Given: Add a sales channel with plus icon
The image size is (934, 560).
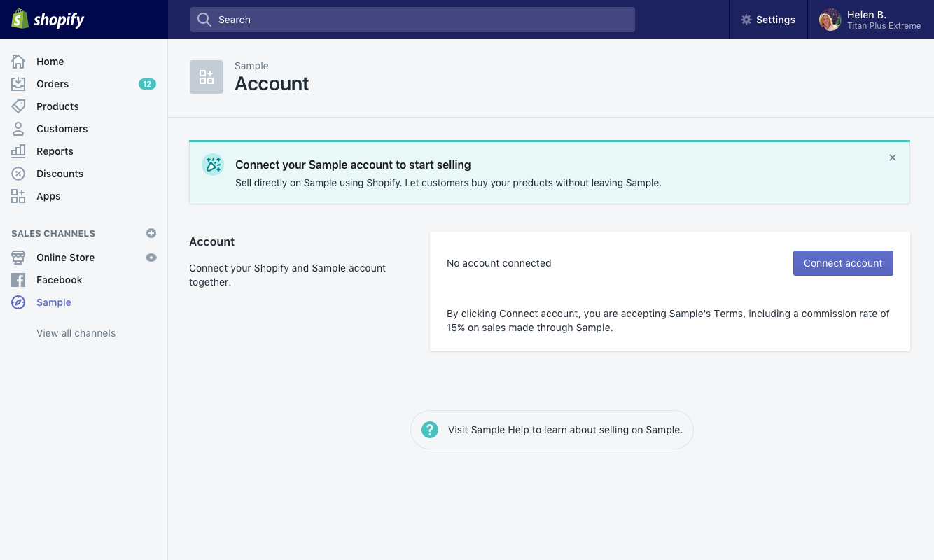Looking at the screenshot, I should tap(151, 233).
